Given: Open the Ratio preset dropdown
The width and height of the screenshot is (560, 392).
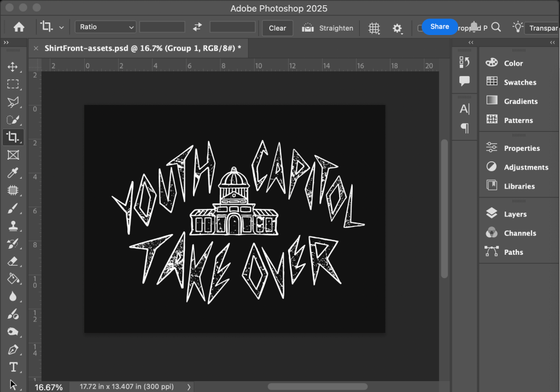Looking at the screenshot, I should tap(106, 27).
